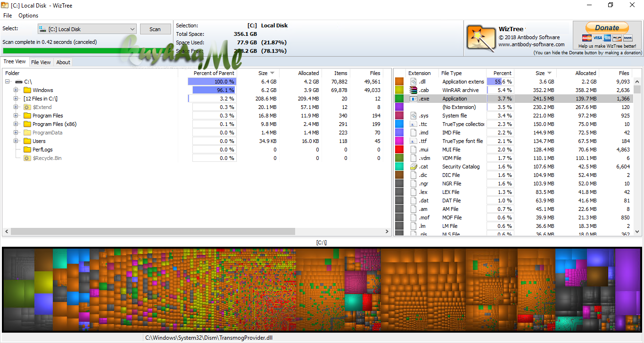The height and width of the screenshot is (343, 644).
Task: Click the Items column header
Action: pyautogui.click(x=336, y=73)
